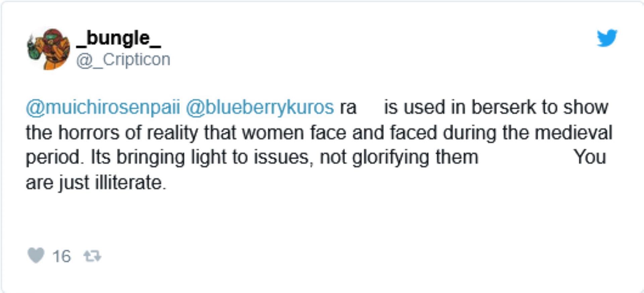View the 16 likes count

pyautogui.click(x=61, y=256)
